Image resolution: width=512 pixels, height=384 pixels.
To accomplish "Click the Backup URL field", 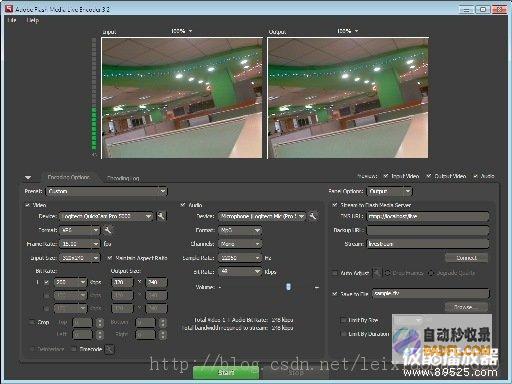I will tap(428, 230).
